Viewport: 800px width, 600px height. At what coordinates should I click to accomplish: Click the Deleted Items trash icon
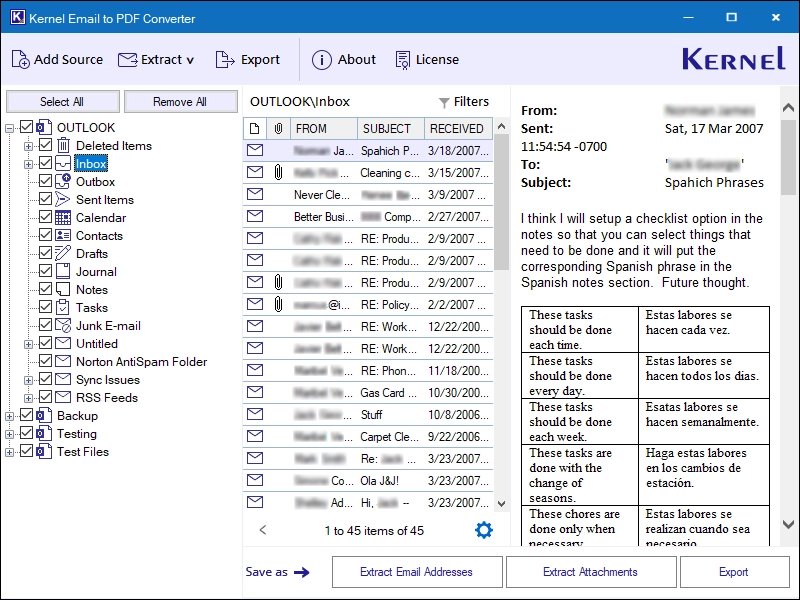pyautogui.click(x=63, y=145)
